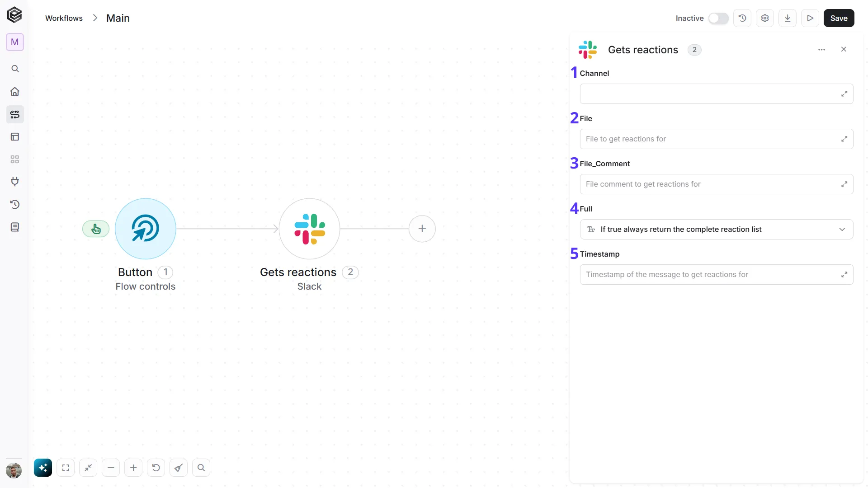The image size is (868, 488).
Task: Expand the Channel field editor
Action: click(844, 94)
